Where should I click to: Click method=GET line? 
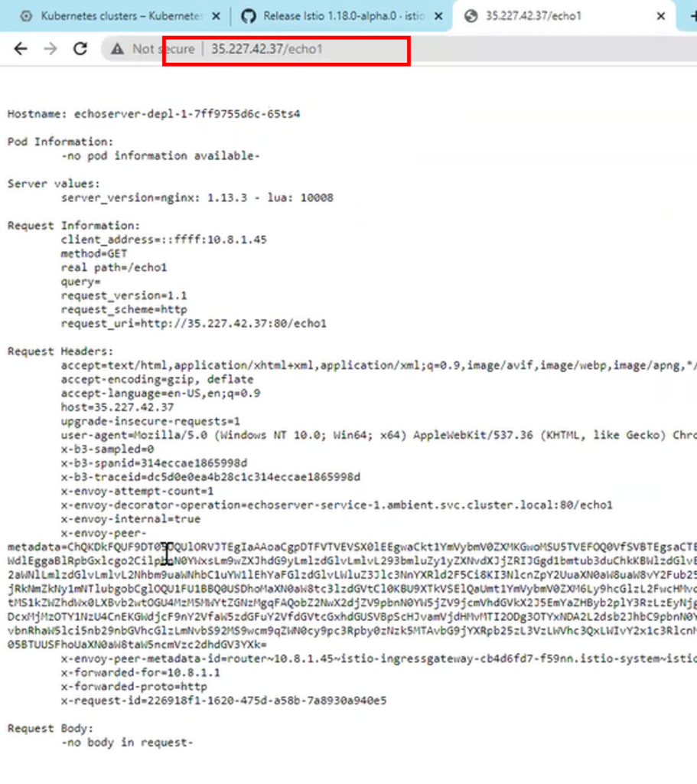(94, 254)
